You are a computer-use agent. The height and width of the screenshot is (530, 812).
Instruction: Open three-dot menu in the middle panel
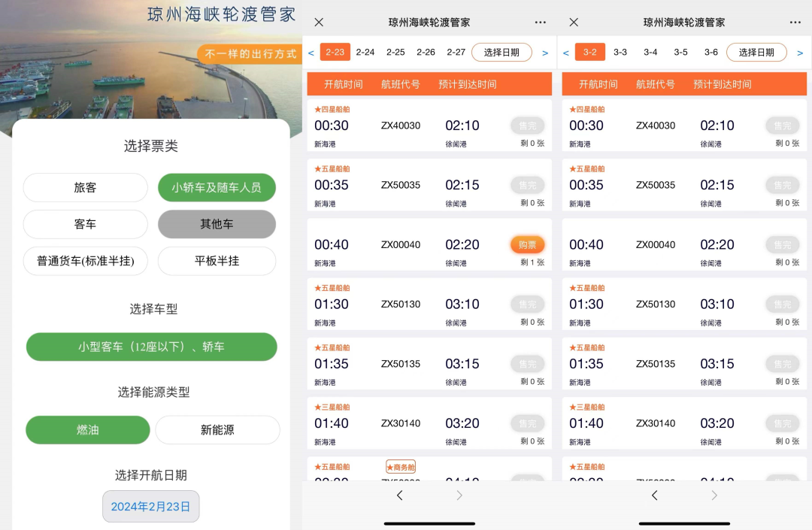point(541,23)
